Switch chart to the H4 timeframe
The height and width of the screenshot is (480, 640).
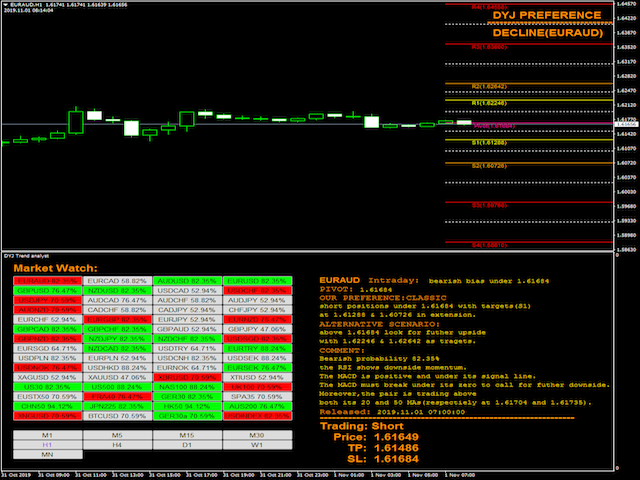[117, 445]
